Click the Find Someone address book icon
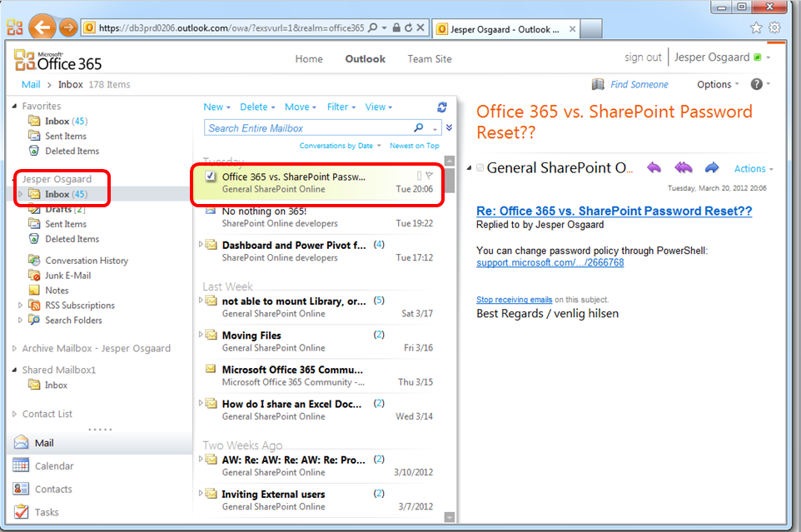The width and height of the screenshot is (801, 532). point(598,84)
